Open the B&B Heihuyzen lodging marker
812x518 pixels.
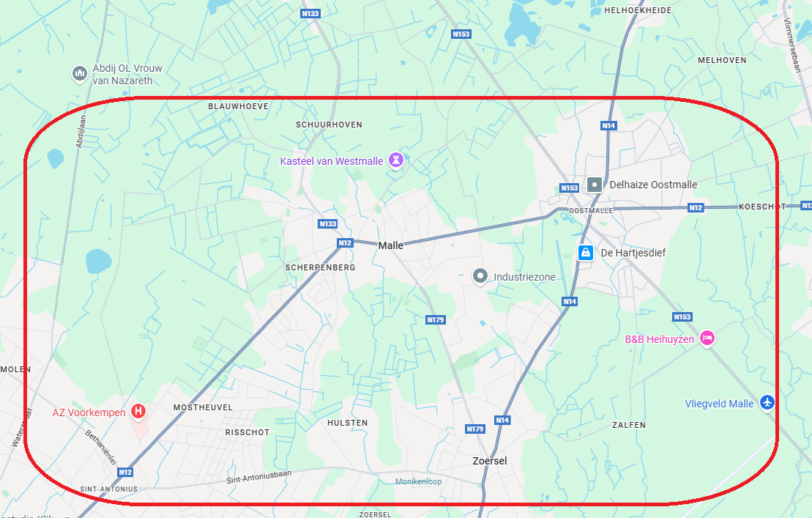[x=707, y=338]
